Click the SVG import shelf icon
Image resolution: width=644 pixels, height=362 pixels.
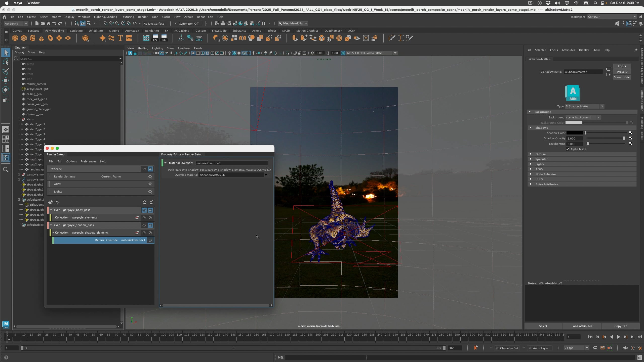point(129,38)
